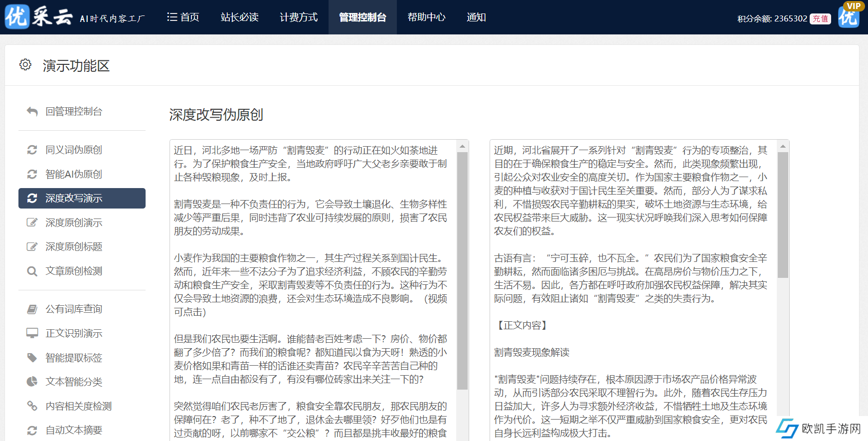Open 帮助中心 in navigation bar

tap(427, 17)
